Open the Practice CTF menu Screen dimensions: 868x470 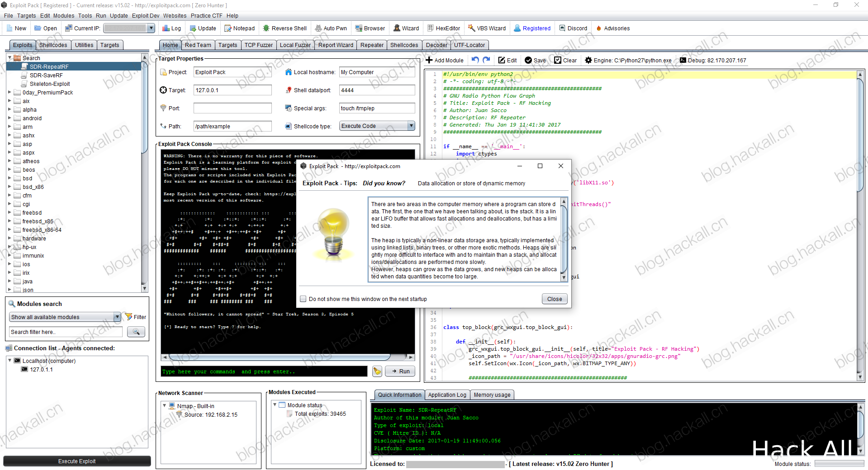tap(206, 15)
